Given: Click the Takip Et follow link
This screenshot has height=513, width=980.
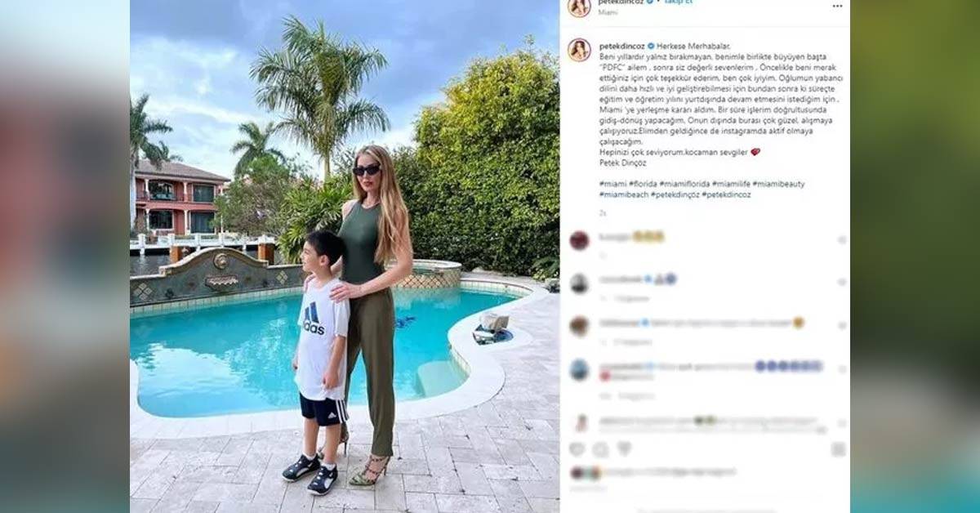Looking at the screenshot, I should (x=678, y=2).
